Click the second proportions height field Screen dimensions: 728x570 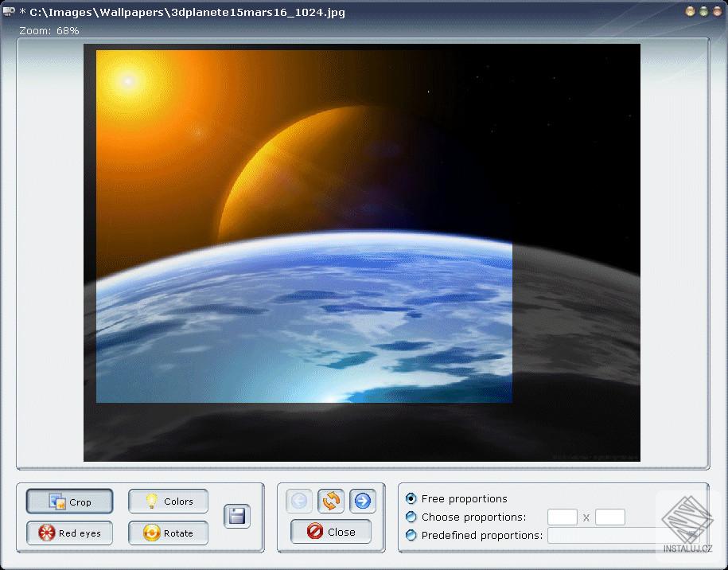pos(610,517)
